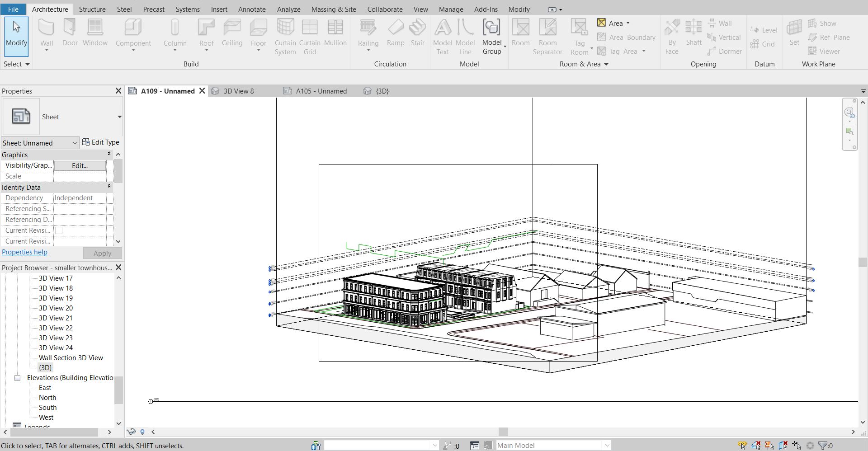
Task: Click the Curtain System tool
Action: pos(285,37)
